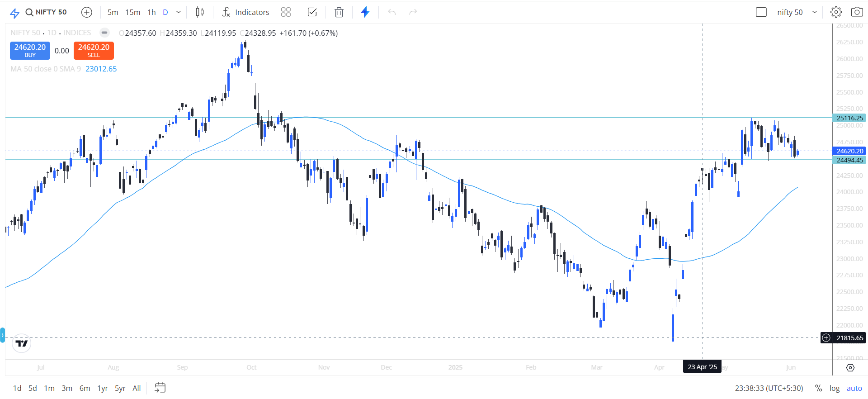Toggle percent scale mode
The height and width of the screenshot is (399, 868).
point(819,388)
